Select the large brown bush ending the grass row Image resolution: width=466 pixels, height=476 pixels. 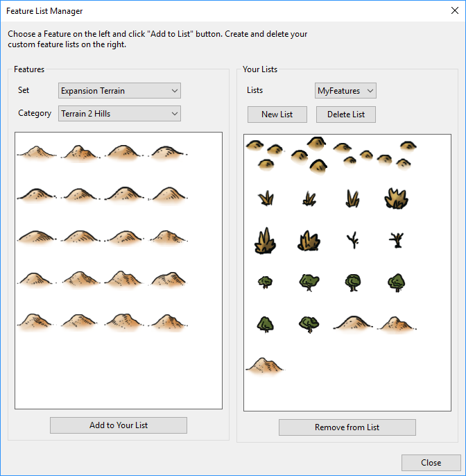(396, 199)
